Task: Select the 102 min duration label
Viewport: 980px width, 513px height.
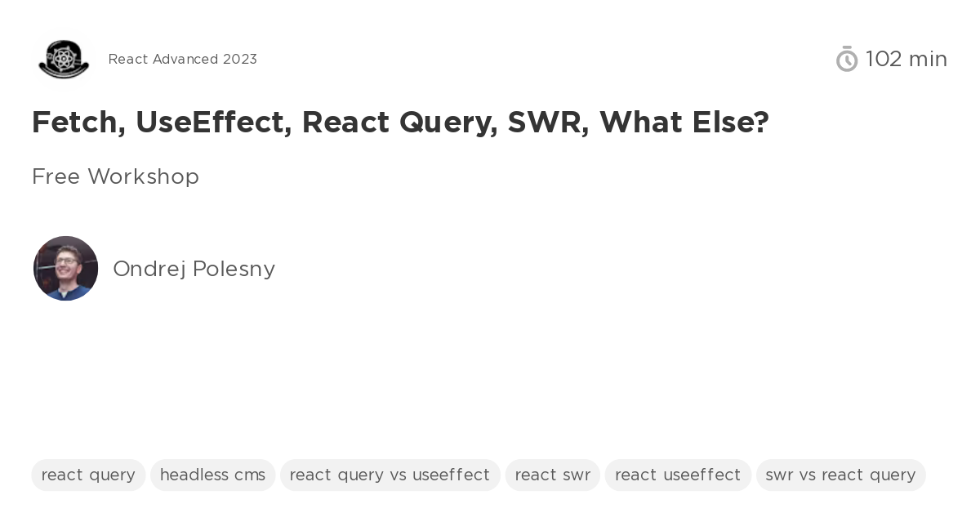Action: (906, 59)
